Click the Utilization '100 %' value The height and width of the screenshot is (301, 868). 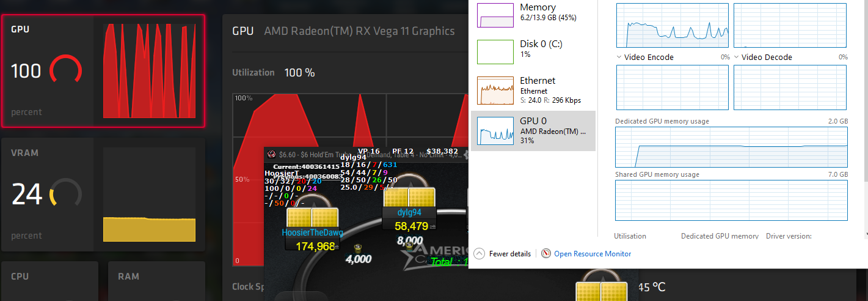pyautogui.click(x=299, y=72)
